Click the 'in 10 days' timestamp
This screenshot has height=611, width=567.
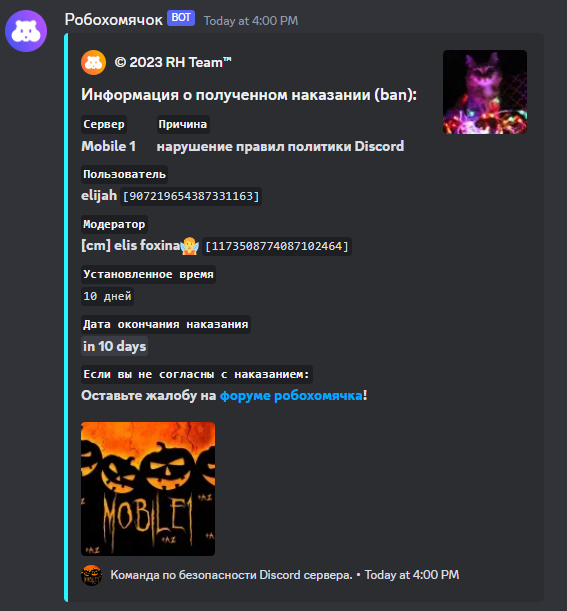115,346
